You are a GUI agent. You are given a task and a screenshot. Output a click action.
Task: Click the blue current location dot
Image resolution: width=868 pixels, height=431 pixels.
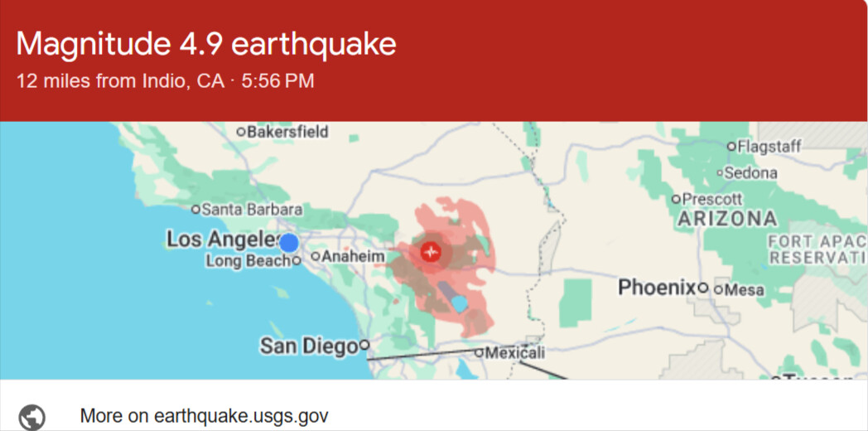click(288, 243)
